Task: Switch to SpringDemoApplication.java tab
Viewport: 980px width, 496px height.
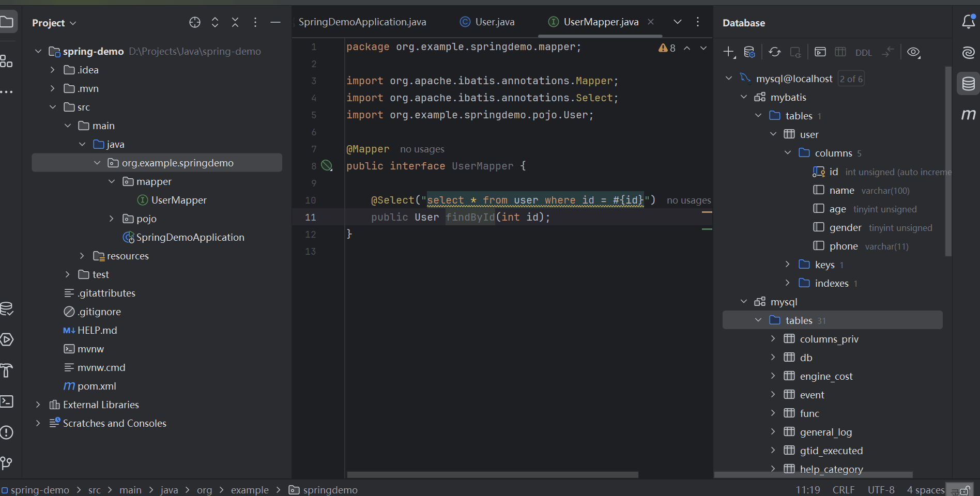Action: coord(362,22)
